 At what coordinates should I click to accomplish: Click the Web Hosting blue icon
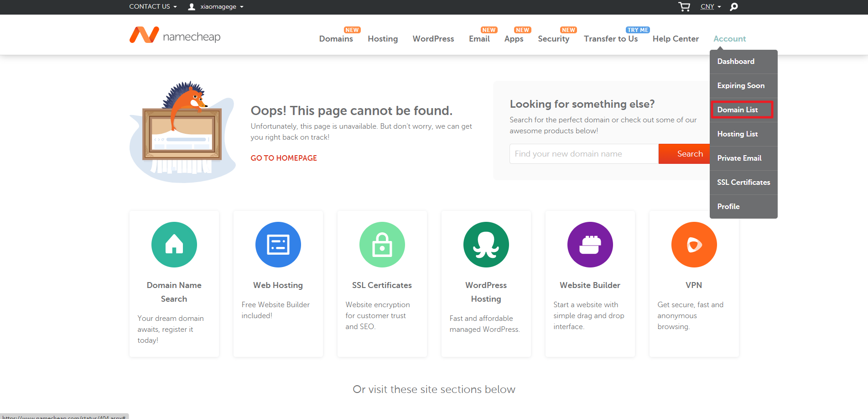point(278,245)
